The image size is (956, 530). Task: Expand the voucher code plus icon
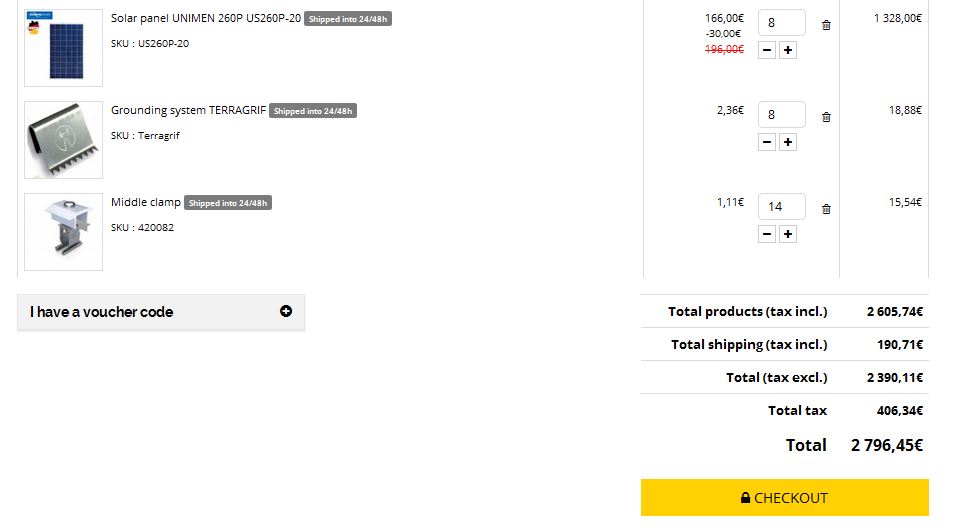[286, 311]
